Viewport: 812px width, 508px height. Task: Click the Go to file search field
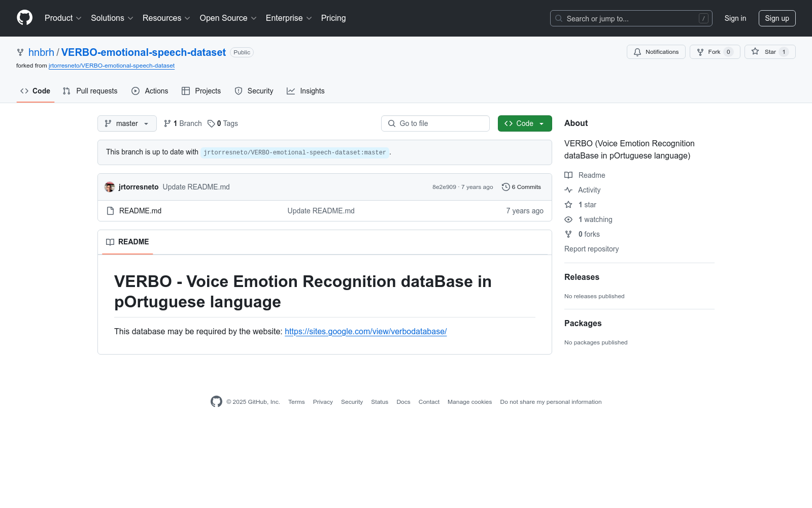coord(435,123)
